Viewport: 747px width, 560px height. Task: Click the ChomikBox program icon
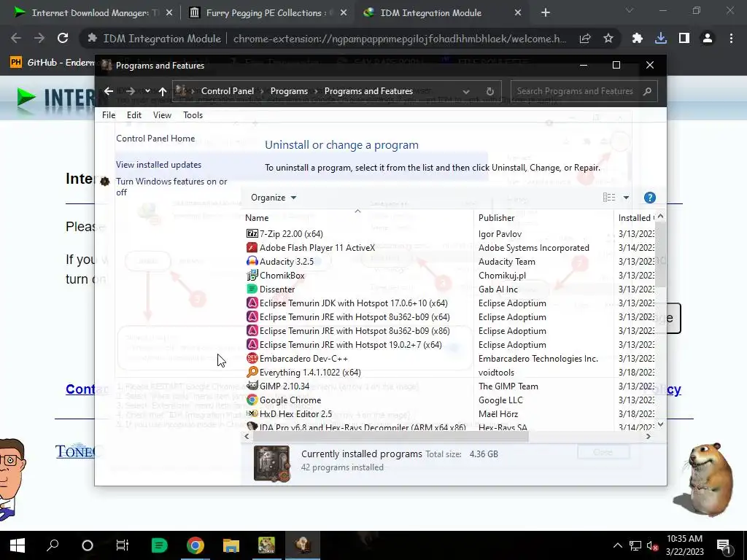point(252,275)
